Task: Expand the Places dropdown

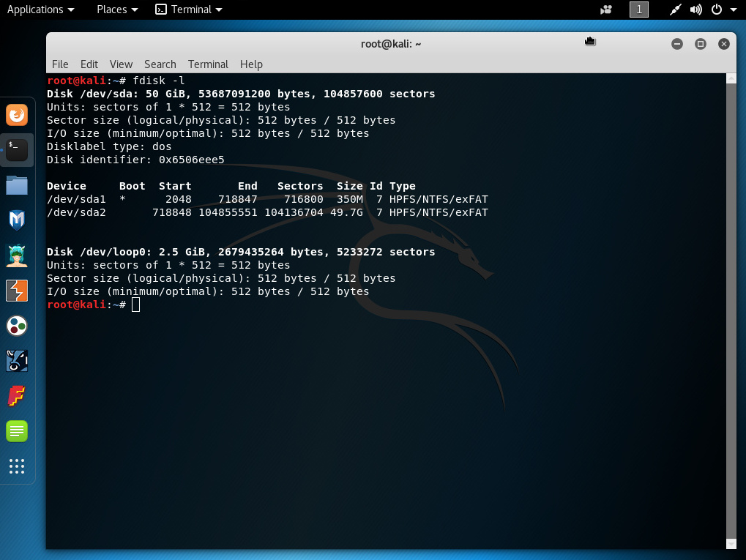Action: (117, 10)
